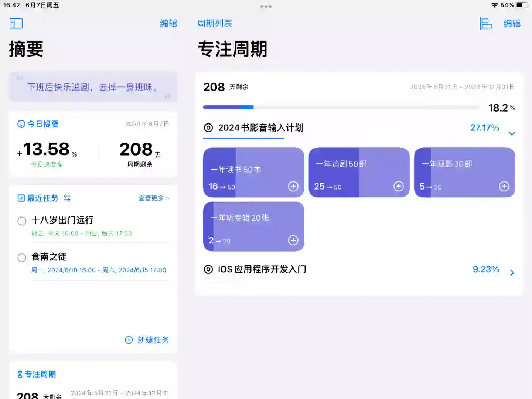The height and width of the screenshot is (399, 532).
Task: Open 查看更多 link
Action: pos(154,198)
